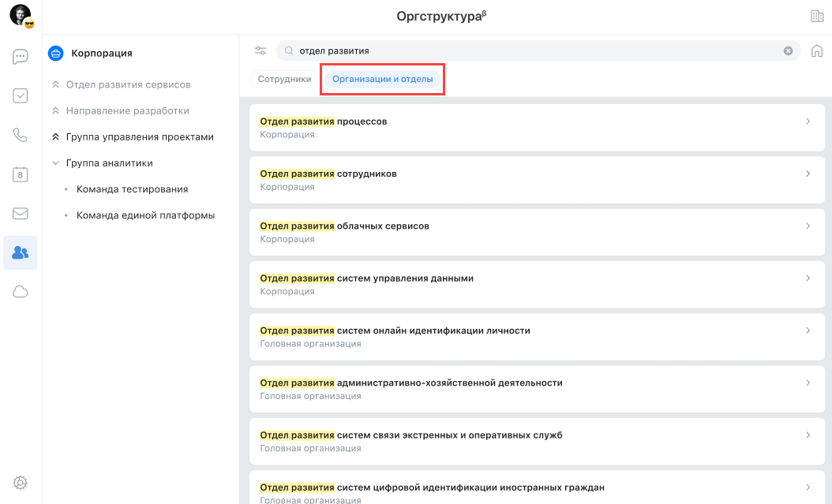Open the chats icon in left sidebar
Image resolution: width=832 pixels, height=504 pixels.
tap(21, 57)
